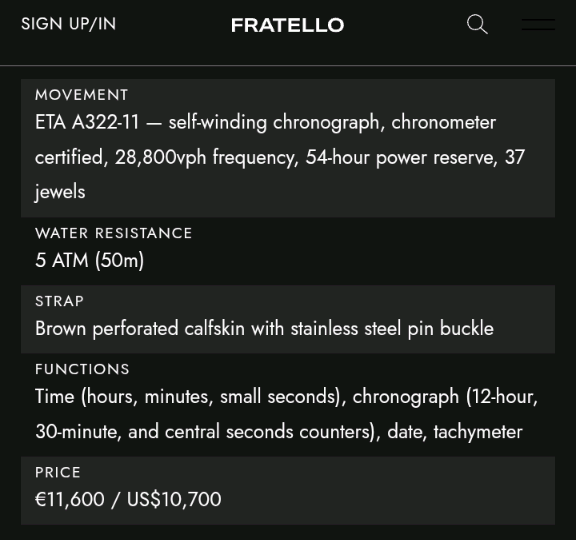Screen dimensions: 576x540
Task: Click the US$10,700 price value
Action: tap(174, 500)
